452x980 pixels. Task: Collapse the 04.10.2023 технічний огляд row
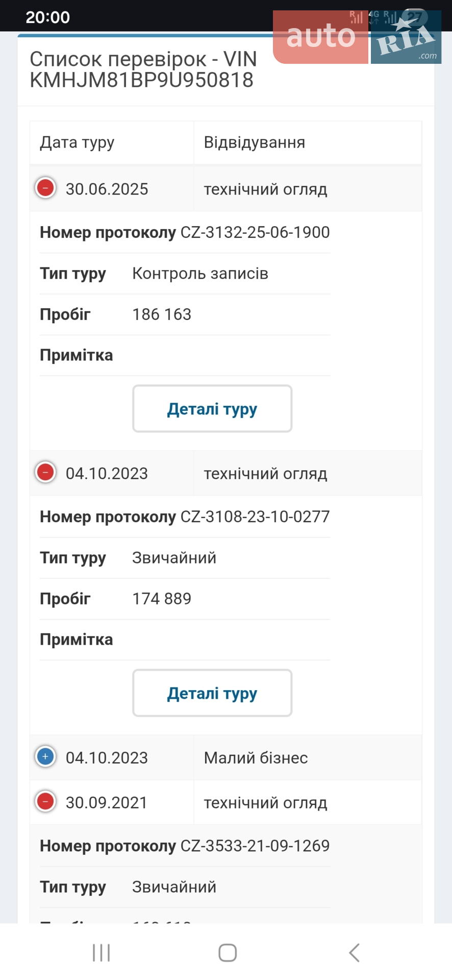[45, 472]
